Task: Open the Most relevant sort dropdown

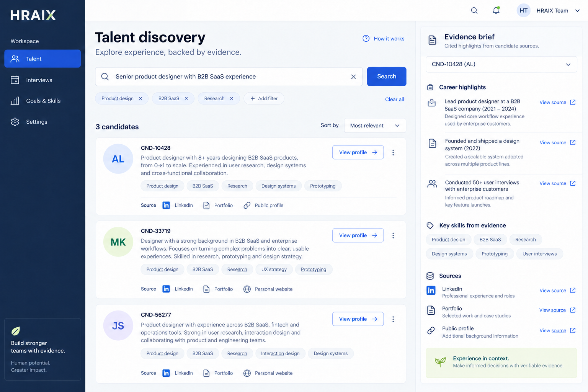Action: coord(375,126)
